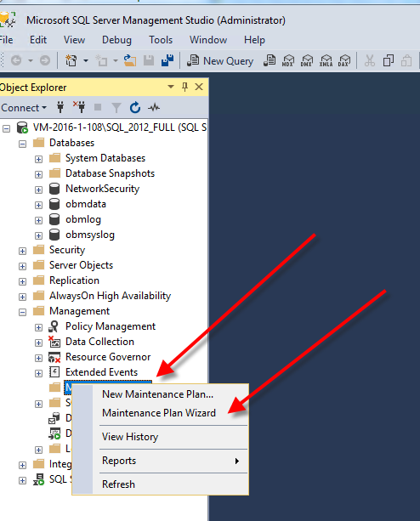The width and height of the screenshot is (420, 521).
Task: Expand System Databases folder
Action: click(38, 159)
